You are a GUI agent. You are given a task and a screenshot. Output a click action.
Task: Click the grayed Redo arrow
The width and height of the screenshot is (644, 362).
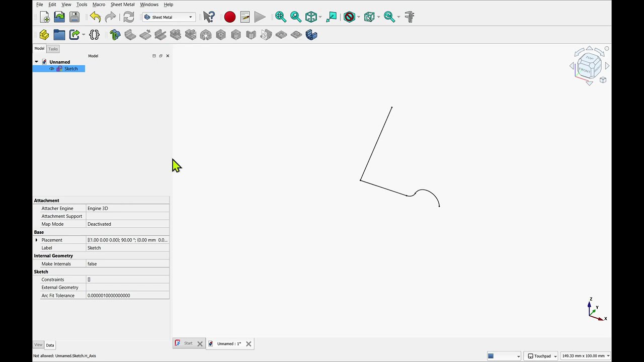110,17
